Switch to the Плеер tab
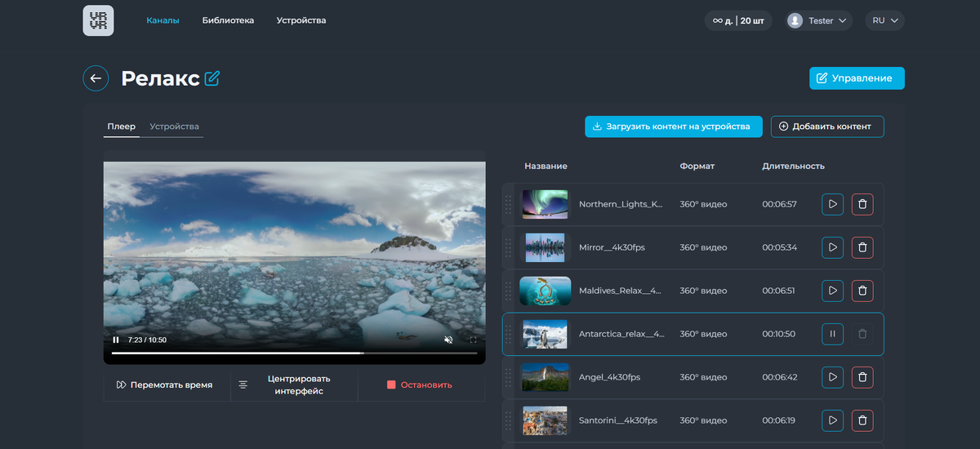This screenshot has width=980, height=449. 122,127
